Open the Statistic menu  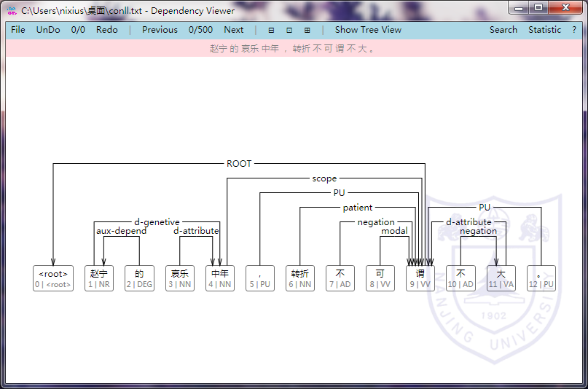544,30
